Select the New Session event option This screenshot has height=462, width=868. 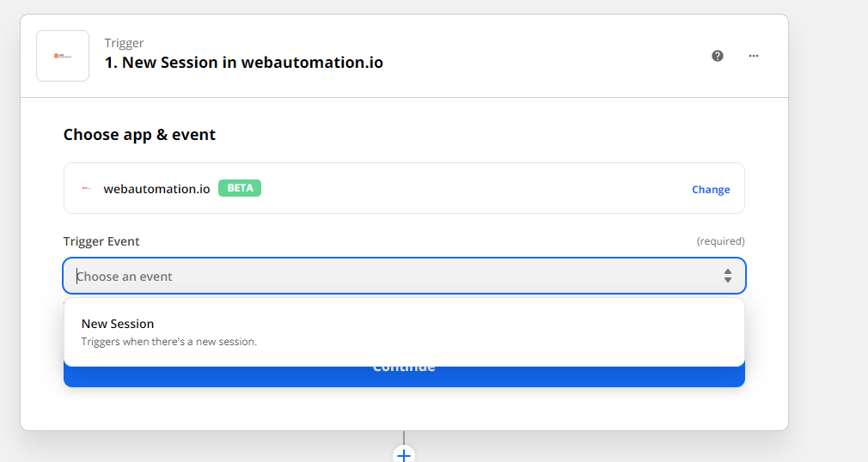coord(404,332)
